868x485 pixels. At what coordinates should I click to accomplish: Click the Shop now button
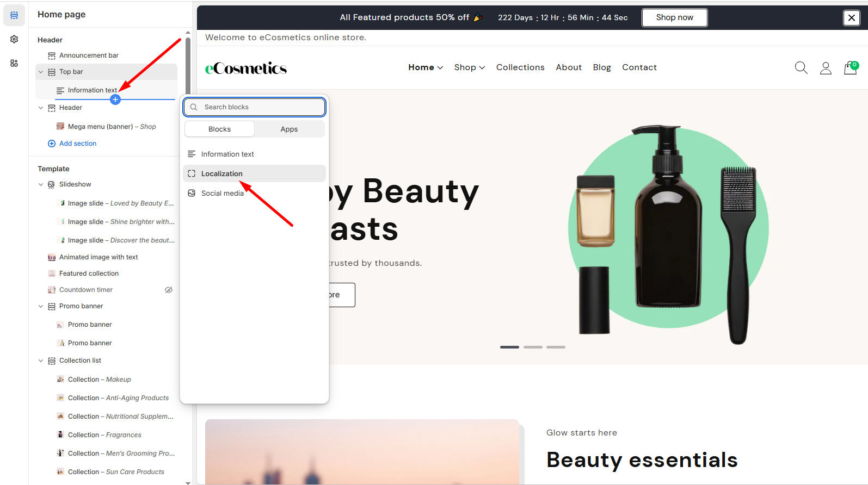(675, 17)
